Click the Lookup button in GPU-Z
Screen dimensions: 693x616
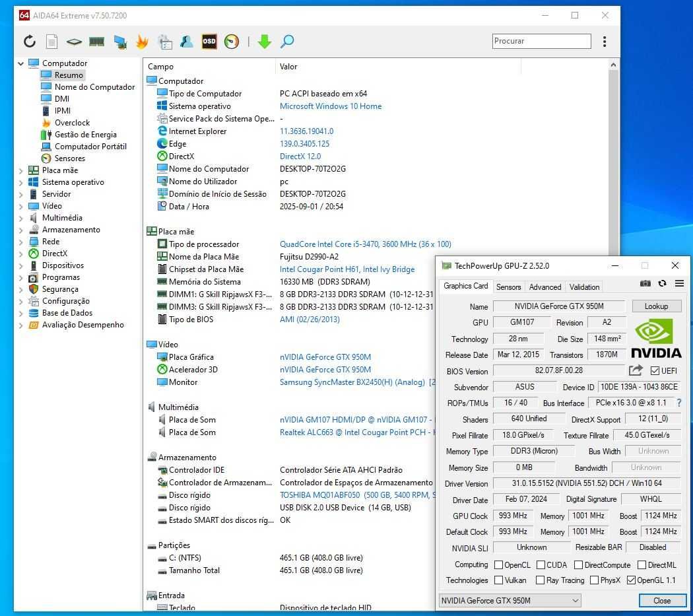(656, 306)
